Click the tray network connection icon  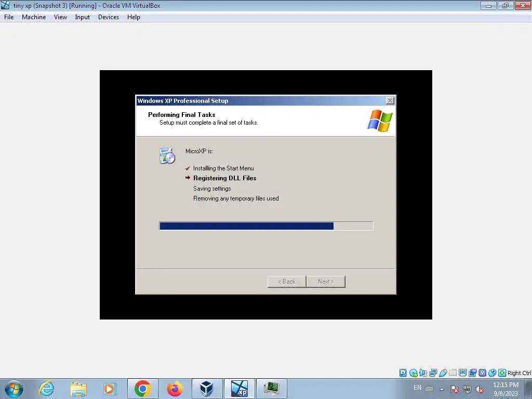tap(467, 389)
